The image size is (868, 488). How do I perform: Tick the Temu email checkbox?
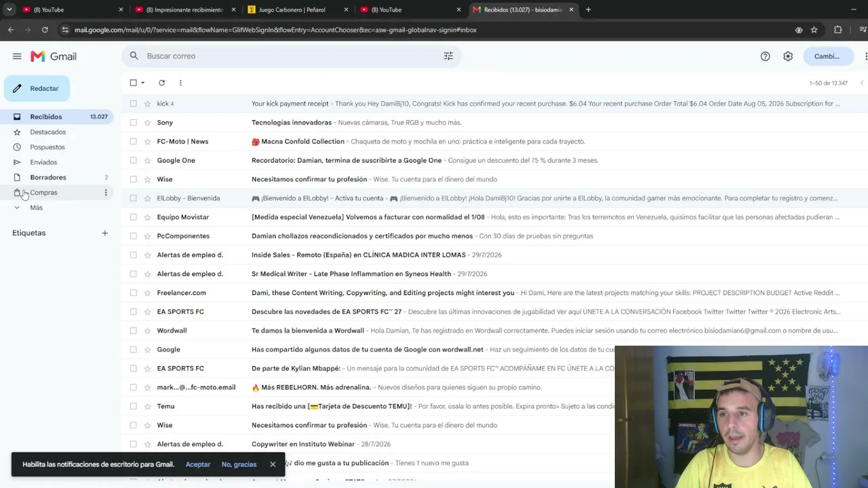(x=133, y=407)
